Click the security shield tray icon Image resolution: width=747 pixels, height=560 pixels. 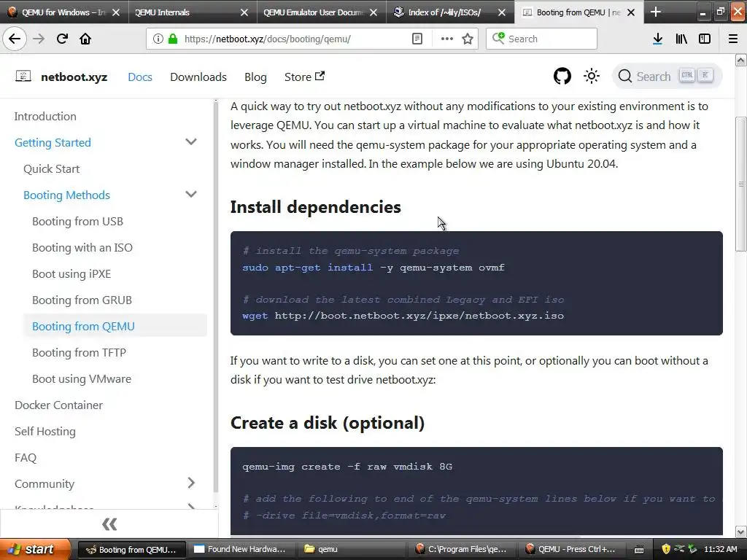(665, 549)
